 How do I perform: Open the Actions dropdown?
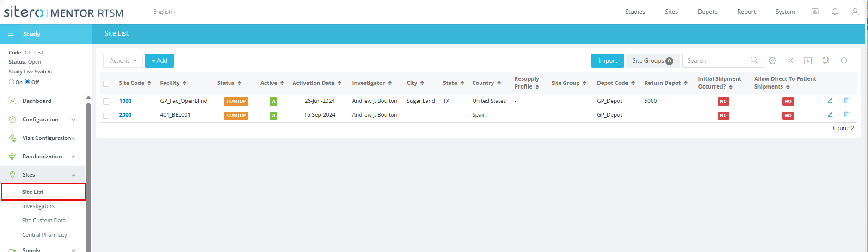coord(123,61)
